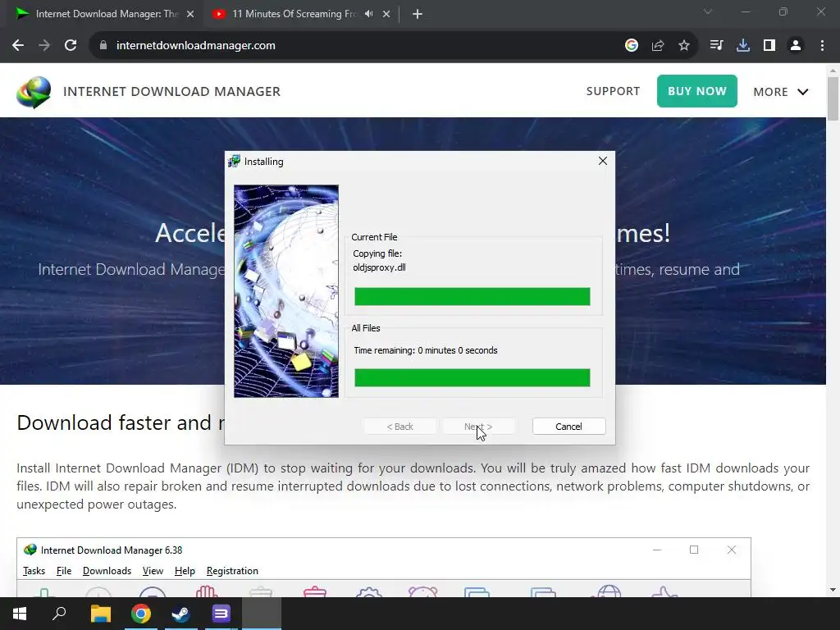Click the Chrome icon in the taskbar
This screenshot has width=840, height=630.
pos(141,614)
